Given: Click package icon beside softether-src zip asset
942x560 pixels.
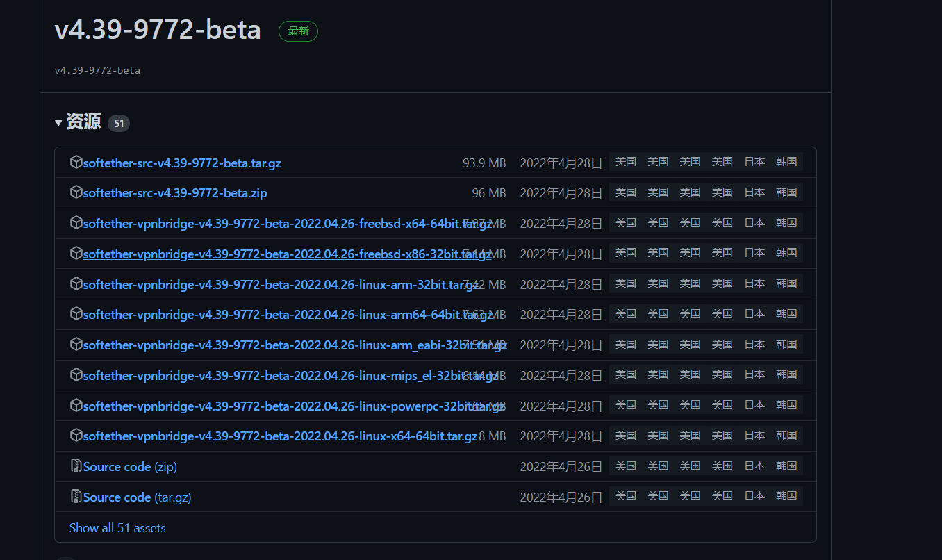Looking at the screenshot, I should pyautogui.click(x=76, y=192).
